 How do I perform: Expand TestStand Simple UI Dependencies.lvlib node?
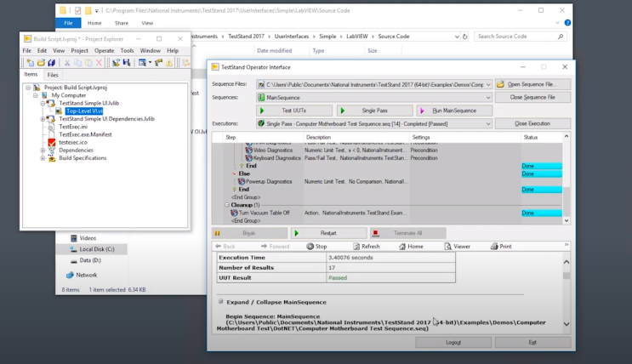[43, 119]
